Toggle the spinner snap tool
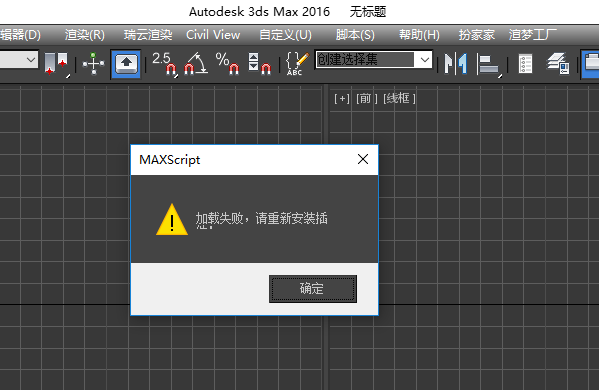The image size is (599, 390). pos(259,64)
